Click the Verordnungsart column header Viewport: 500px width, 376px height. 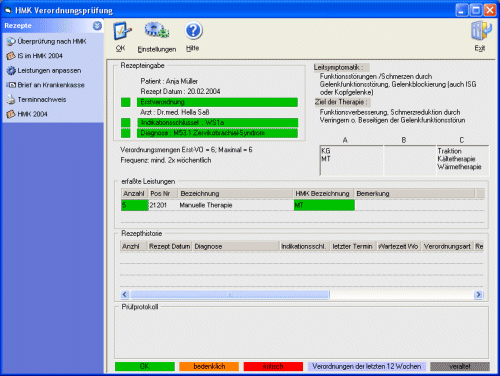(447, 246)
